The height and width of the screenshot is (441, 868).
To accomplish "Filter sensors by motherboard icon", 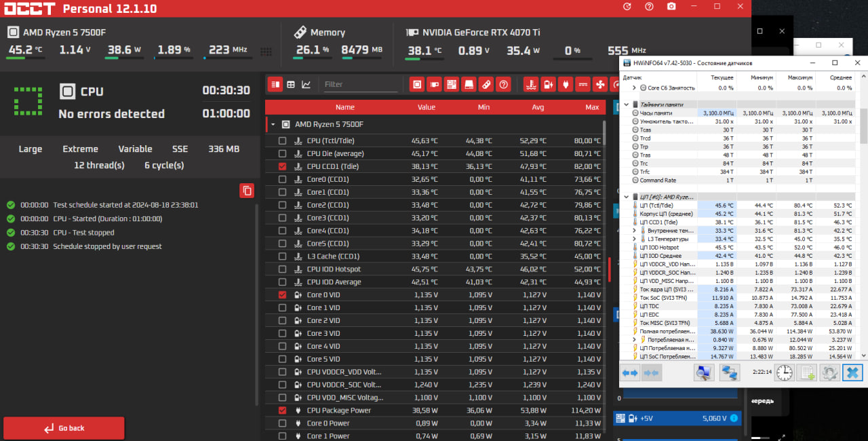I will [x=452, y=84].
